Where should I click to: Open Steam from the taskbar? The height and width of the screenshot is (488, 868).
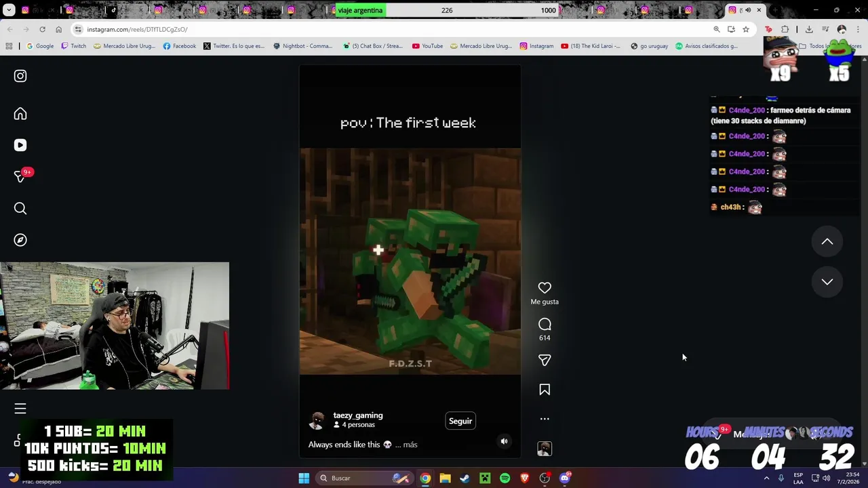pos(465,479)
